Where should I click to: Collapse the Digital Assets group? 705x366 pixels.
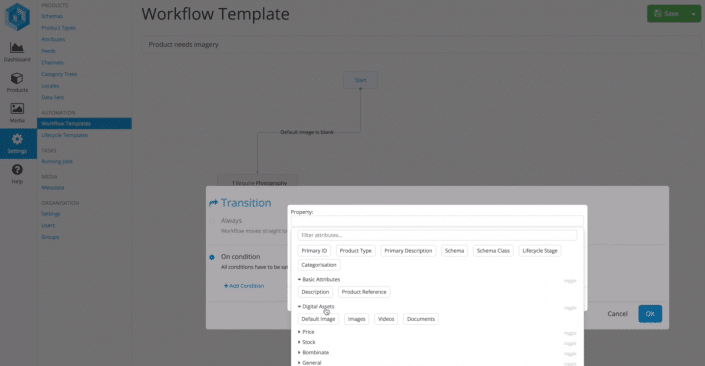click(316, 307)
